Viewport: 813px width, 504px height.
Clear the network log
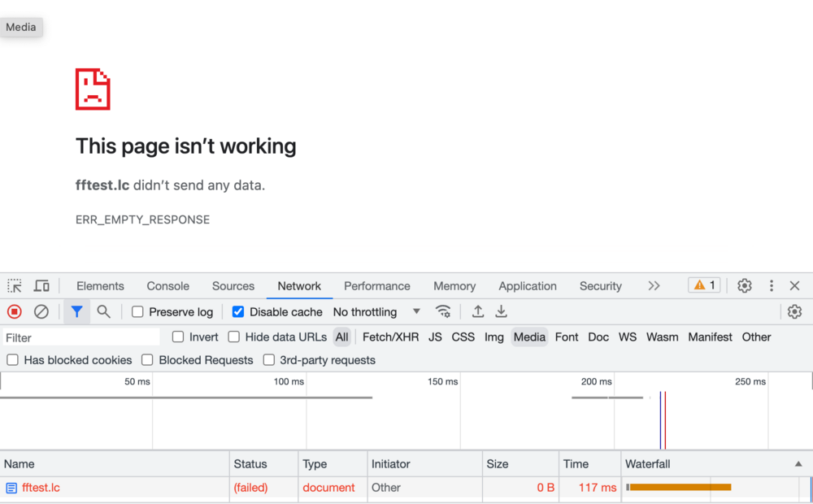[41, 312]
